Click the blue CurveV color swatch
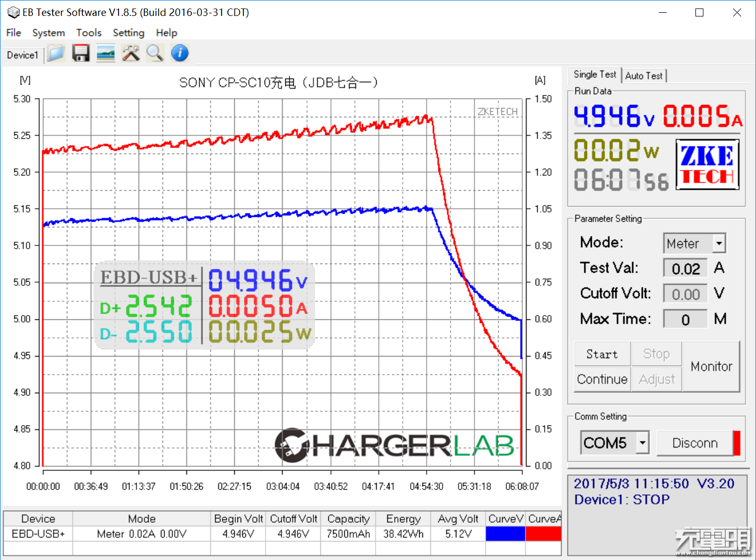This screenshot has width=756, height=560. [x=505, y=534]
